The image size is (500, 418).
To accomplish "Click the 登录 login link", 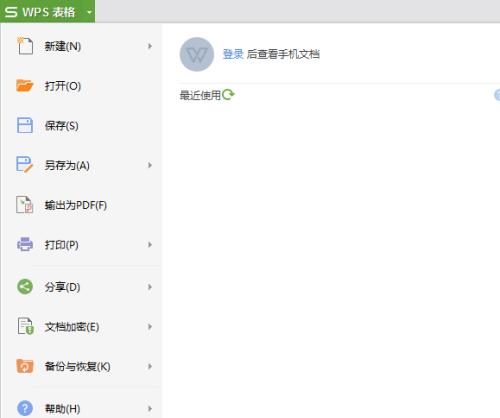I will [233, 54].
